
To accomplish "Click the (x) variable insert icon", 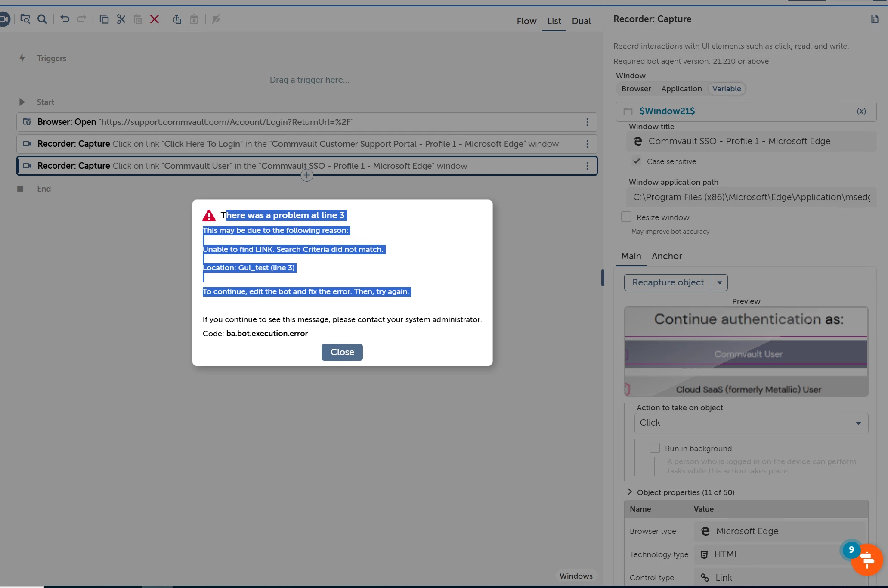I will click(861, 111).
